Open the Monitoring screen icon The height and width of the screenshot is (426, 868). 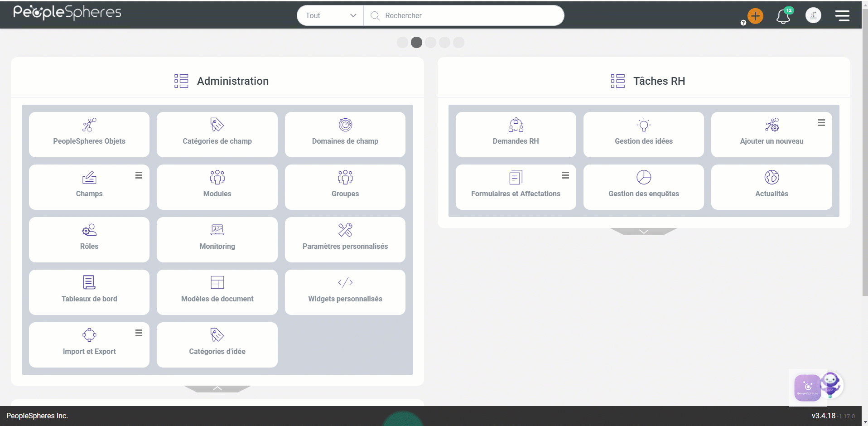point(217,230)
